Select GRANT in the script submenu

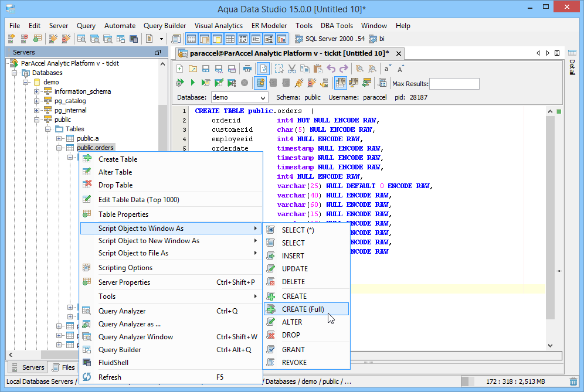pos(306,350)
